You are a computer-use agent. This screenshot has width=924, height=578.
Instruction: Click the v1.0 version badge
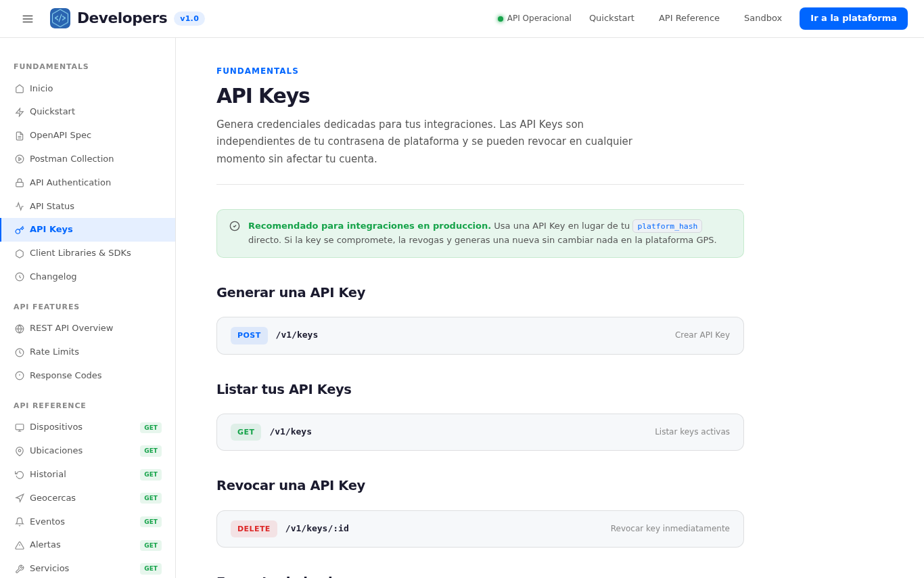(189, 18)
